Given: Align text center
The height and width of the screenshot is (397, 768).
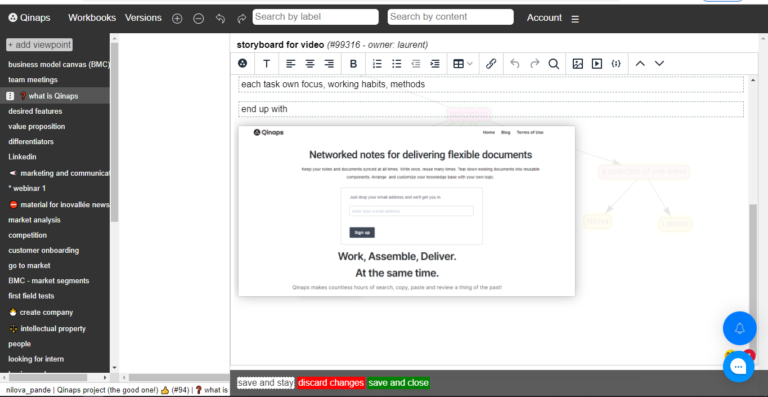Looking at the screenshot, I should [x=310, y=64].
